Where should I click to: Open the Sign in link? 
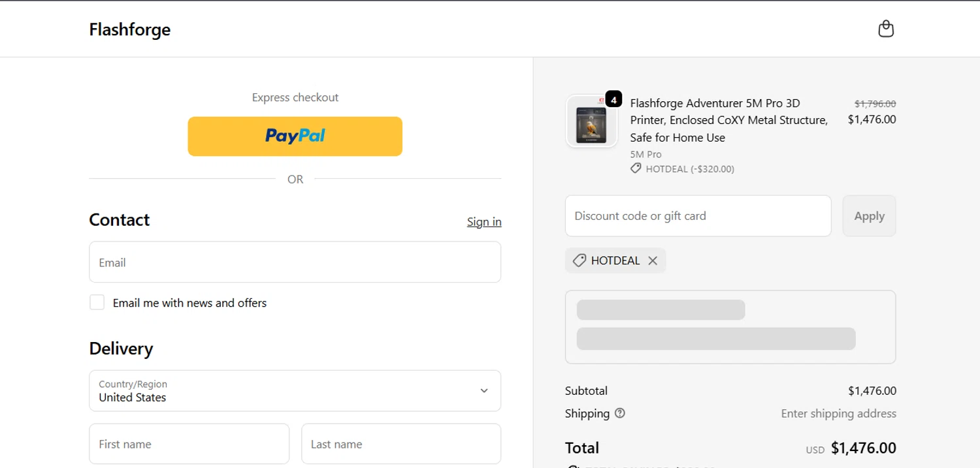pos(484,222)
